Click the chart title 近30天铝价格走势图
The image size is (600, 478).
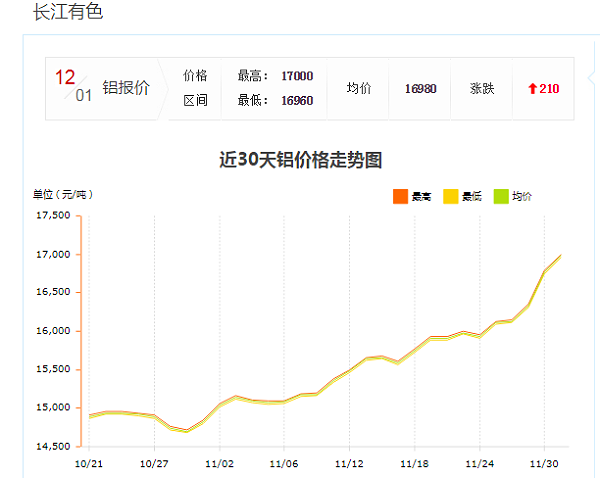[300, 160]
